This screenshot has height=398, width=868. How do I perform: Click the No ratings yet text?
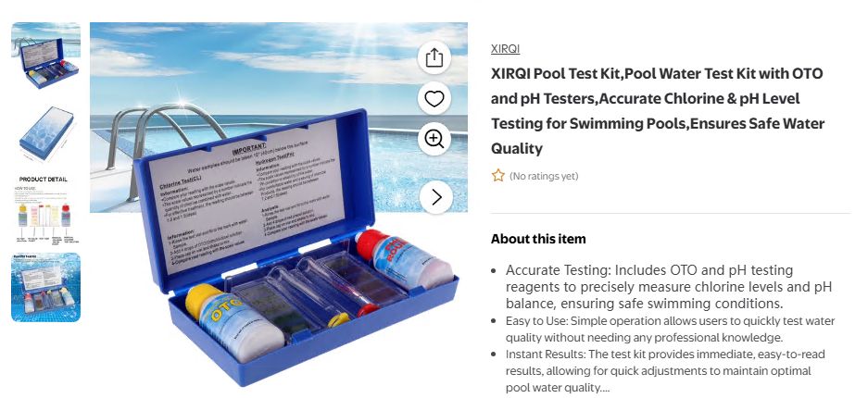click(x=544, y=177)
